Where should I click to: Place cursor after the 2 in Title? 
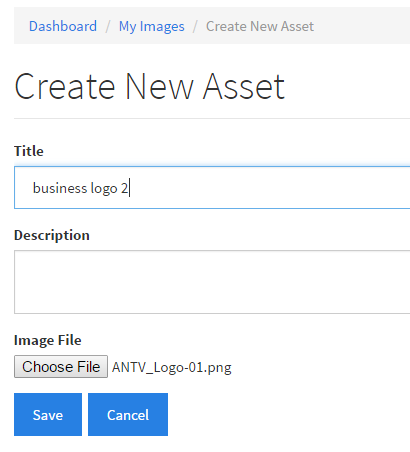tap(129, 188)
